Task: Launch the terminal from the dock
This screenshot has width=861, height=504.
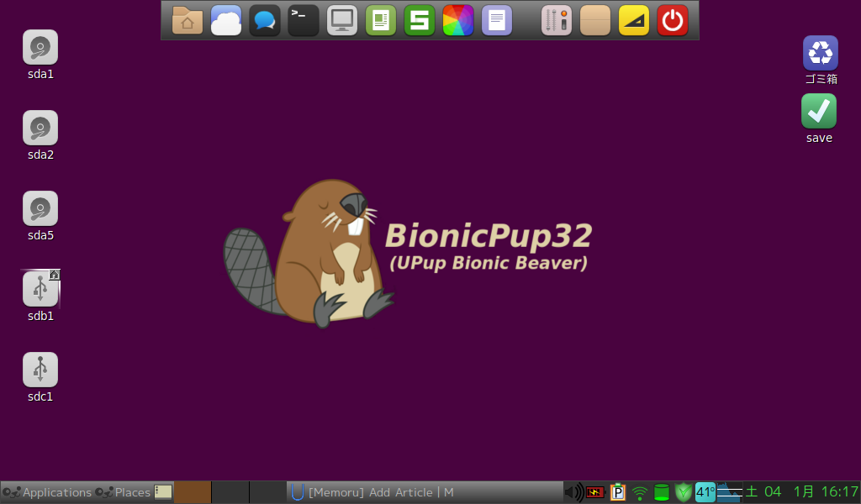Action: (303, 21)
